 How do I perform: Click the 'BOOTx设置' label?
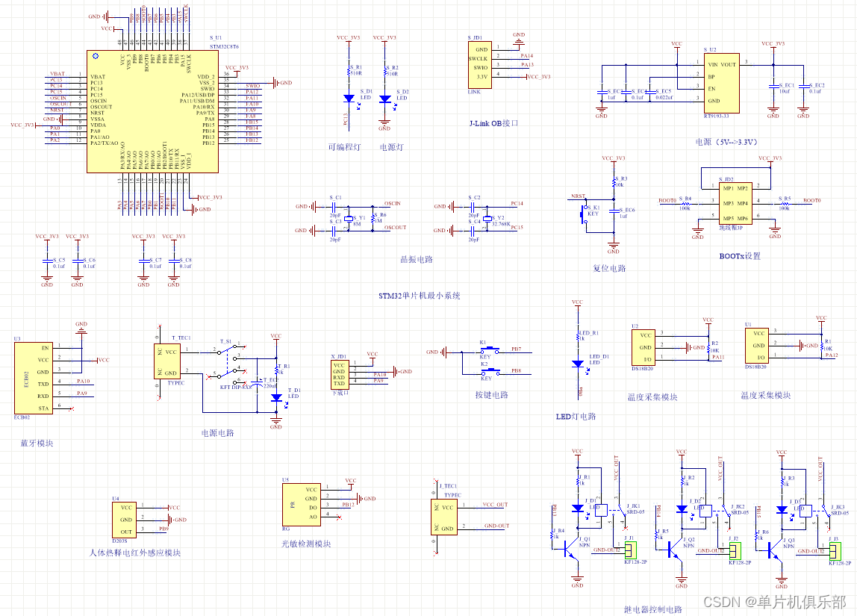740,256
